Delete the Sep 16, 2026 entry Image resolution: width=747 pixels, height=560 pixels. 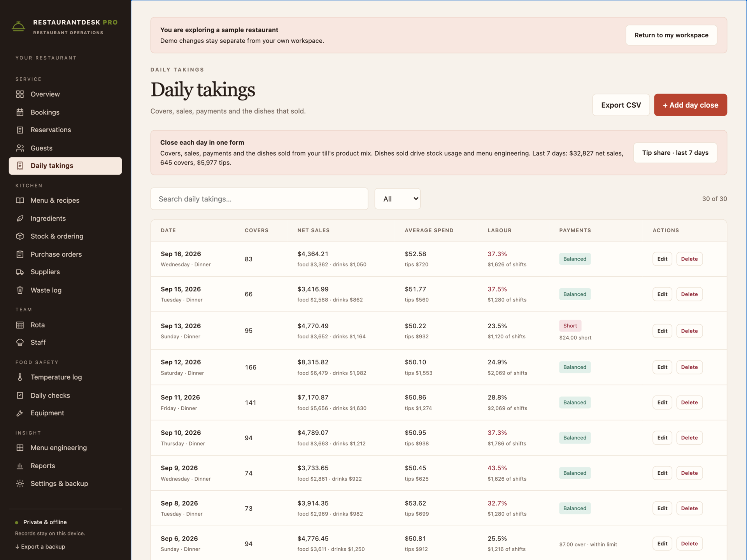click(x=689, y=259)
